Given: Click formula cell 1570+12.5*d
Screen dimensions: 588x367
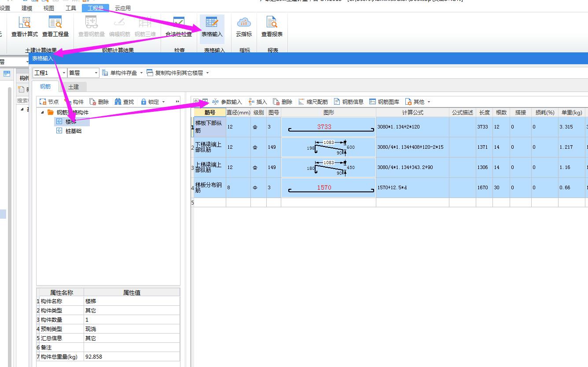Looking at the screenshot, I should click(412, 187).
